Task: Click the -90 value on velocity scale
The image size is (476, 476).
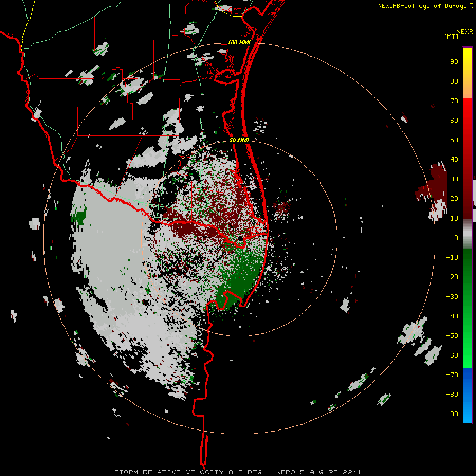Action: (452, 414)
